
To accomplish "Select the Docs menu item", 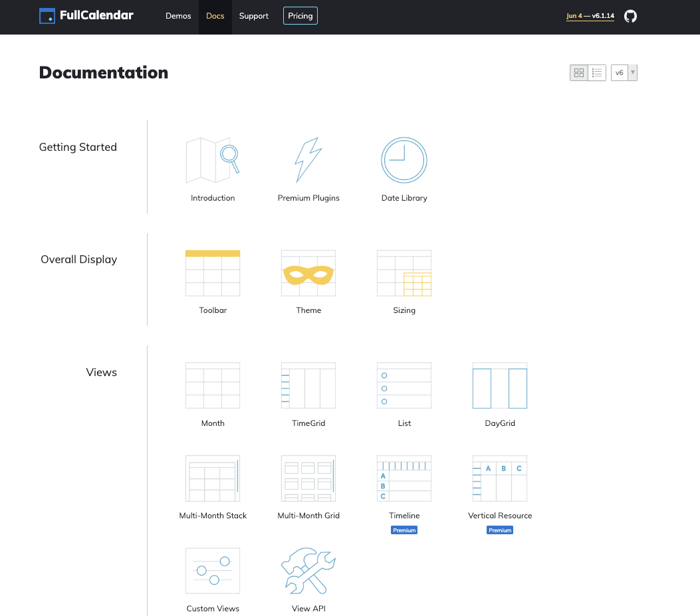I will point(215,16).
